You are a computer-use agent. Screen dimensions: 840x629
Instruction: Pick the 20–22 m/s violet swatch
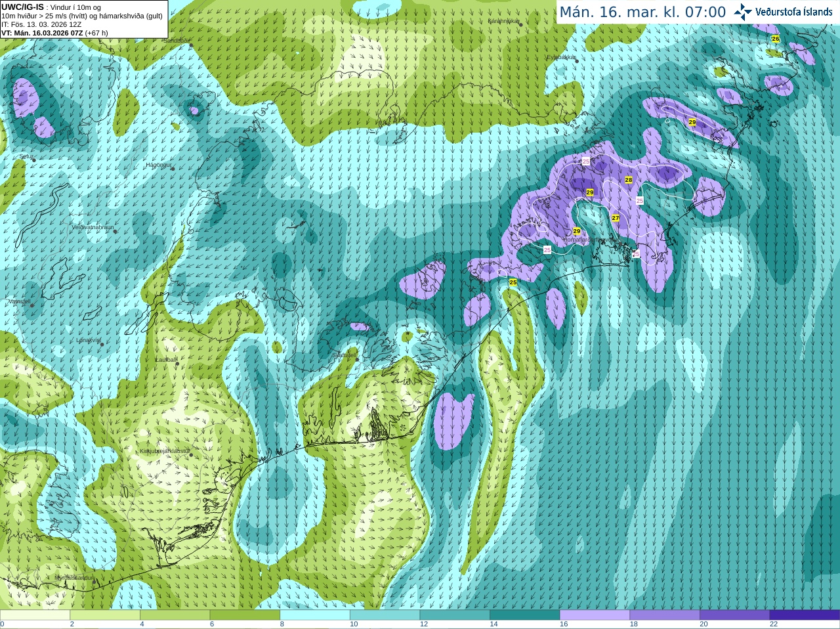(x=735, y=615)
